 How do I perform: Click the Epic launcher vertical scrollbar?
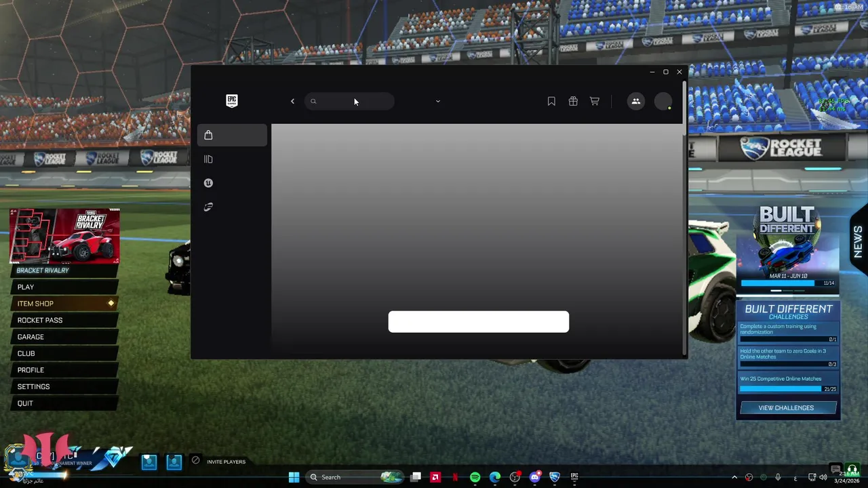(x=684, y=217)
